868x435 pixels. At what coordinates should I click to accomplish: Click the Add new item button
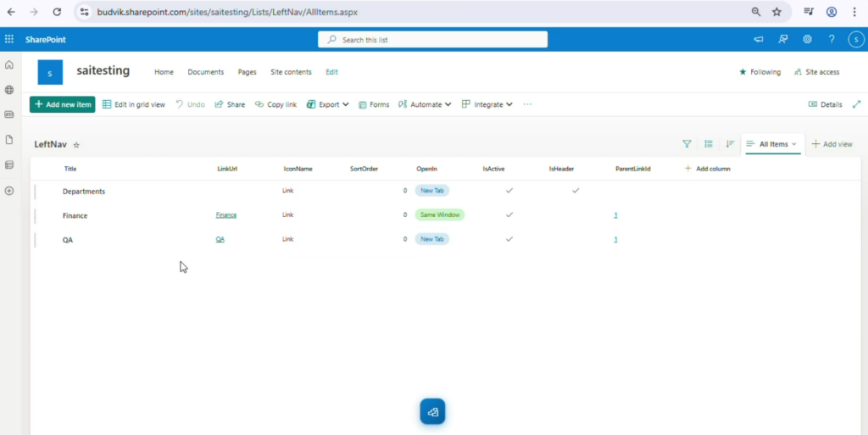coord(62,104)
